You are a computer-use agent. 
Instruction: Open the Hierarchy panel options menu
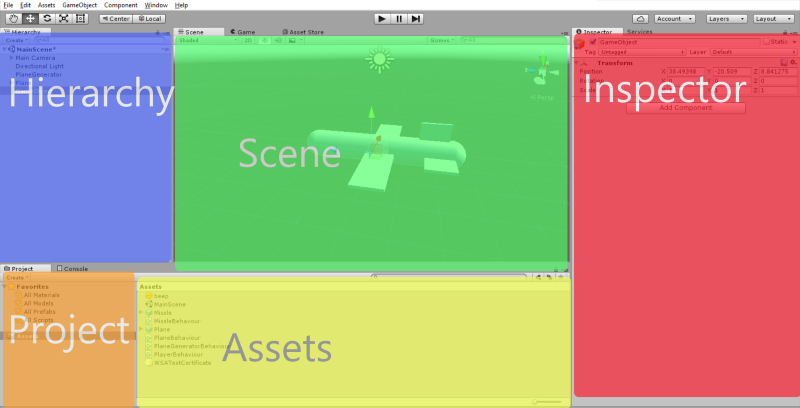tap(166, 33)
